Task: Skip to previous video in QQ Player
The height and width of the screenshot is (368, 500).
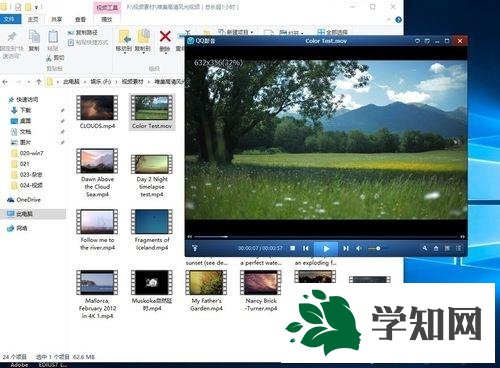Action: (x=306, y=248)
